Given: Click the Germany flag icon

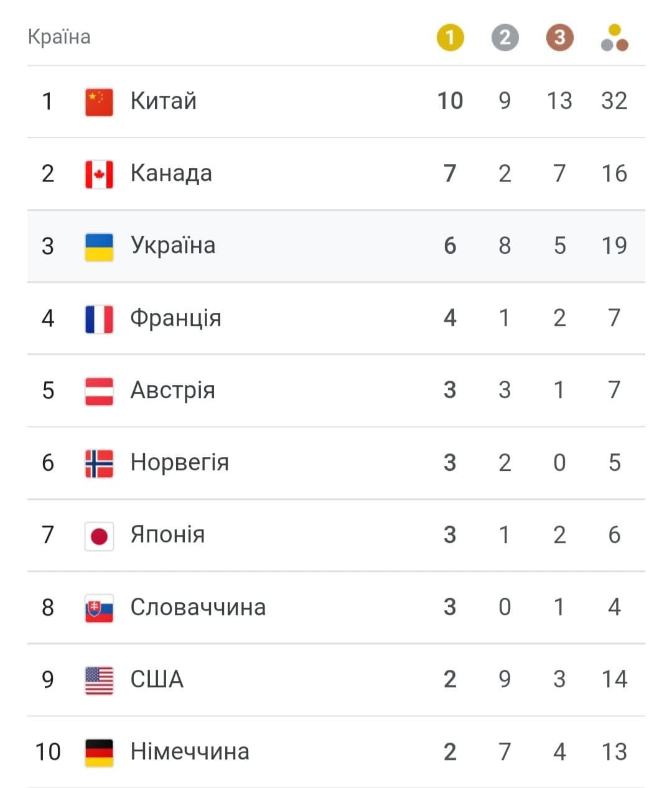Looking at the screenshot, I should (x=99, y=752).
